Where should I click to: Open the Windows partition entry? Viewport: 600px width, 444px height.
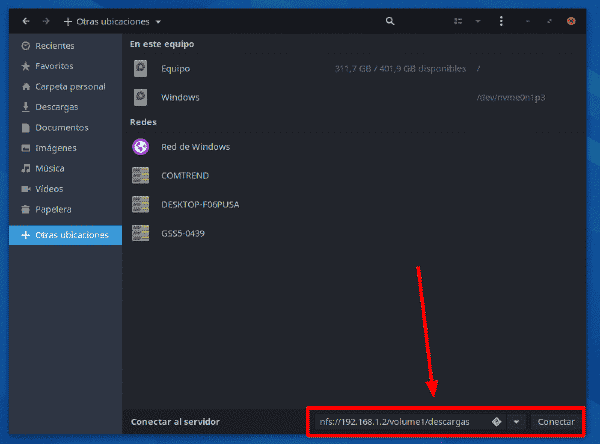(x=355, y=98)
